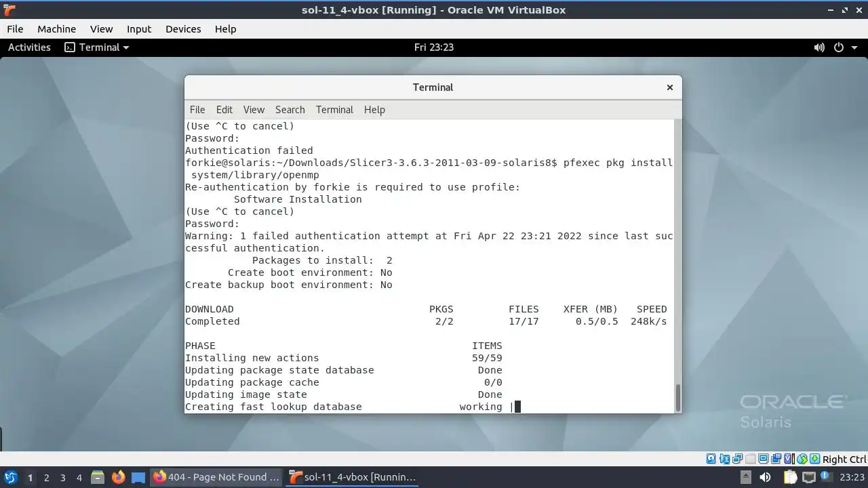Click the host taskbar volume icon
The image size is (868, 488).
point(765,477)
